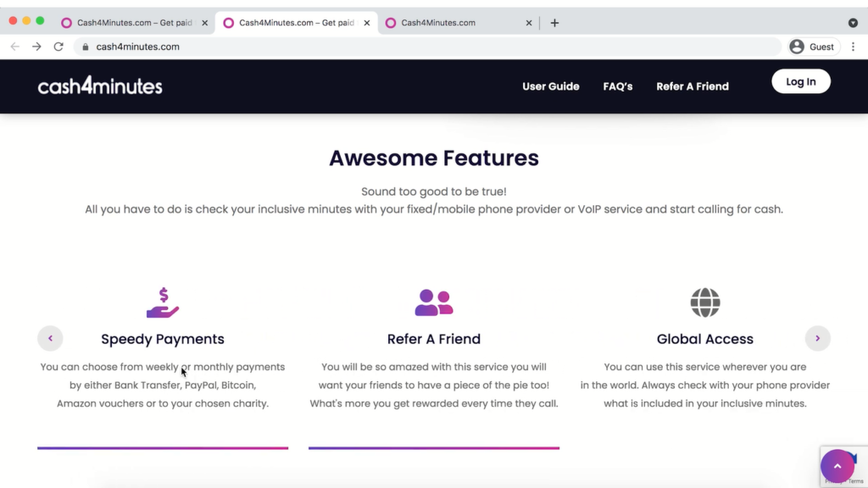Click the address bar showing cash4minutes.com

click(x=426, y=47)
